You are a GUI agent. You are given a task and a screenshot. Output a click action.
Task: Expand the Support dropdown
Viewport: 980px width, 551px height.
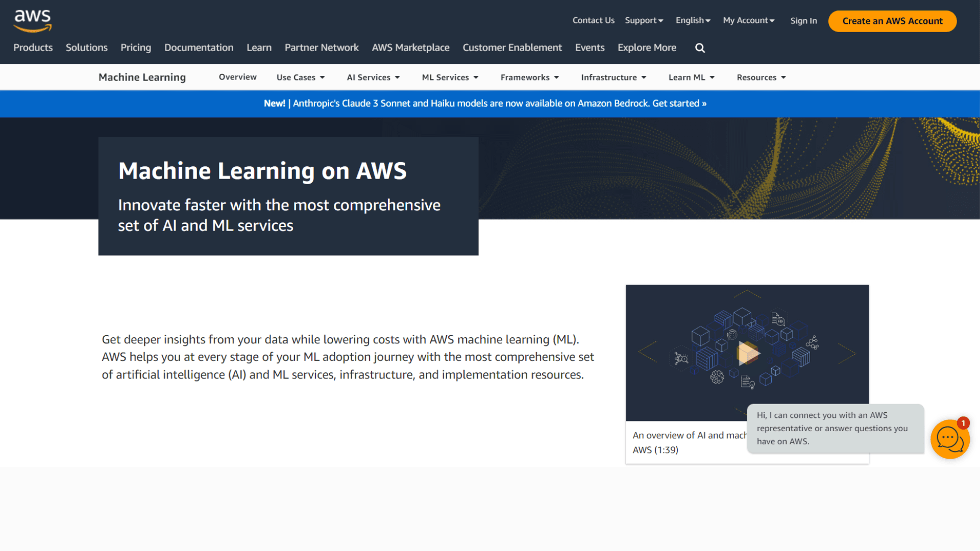coord(644,20)
